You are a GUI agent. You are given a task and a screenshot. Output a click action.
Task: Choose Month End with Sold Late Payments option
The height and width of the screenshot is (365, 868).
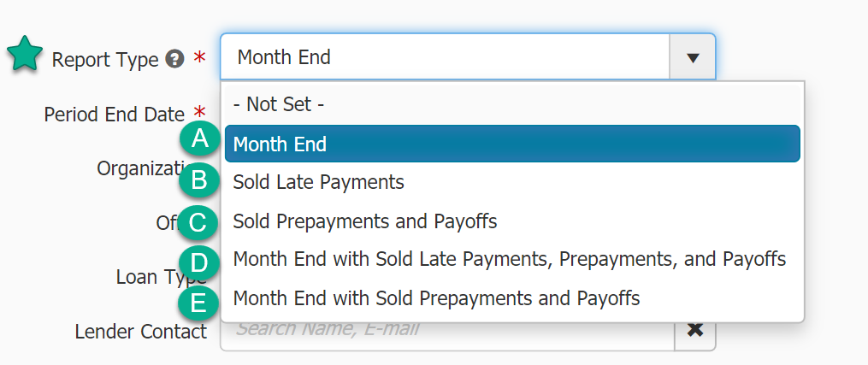tap(509, 259)
